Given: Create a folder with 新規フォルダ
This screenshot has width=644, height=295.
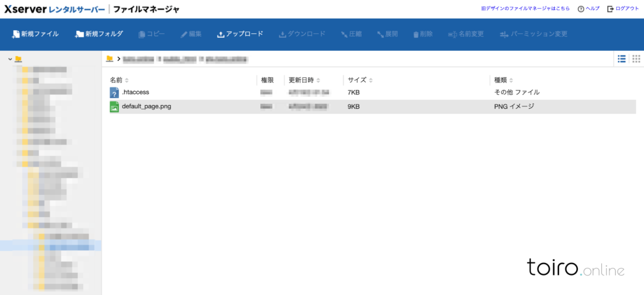Looking at the screenshot, I should [99, 34].
